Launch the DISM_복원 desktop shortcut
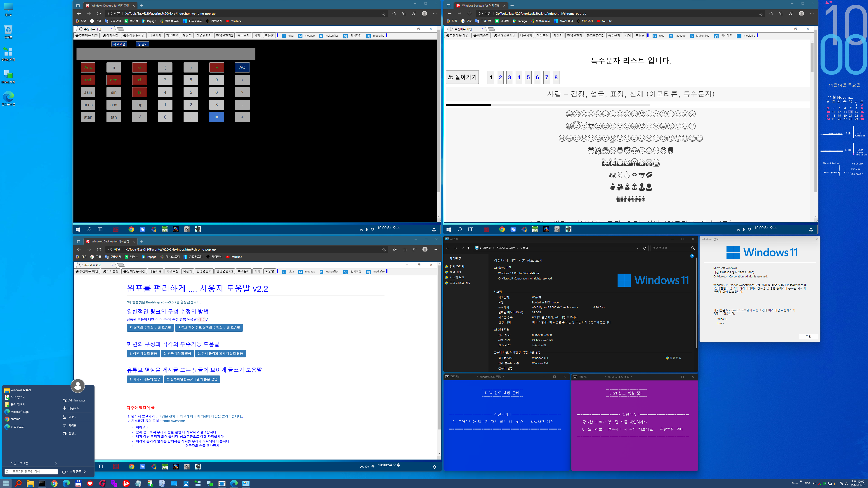The height and width of the screenshot is (488, 868). pyautogui.click(x=8, y=76)
